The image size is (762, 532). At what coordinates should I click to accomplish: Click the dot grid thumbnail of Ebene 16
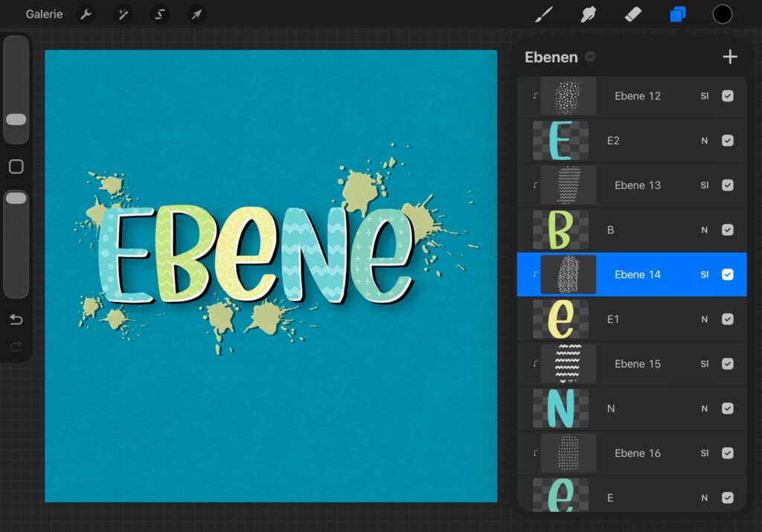coord(568,453)
